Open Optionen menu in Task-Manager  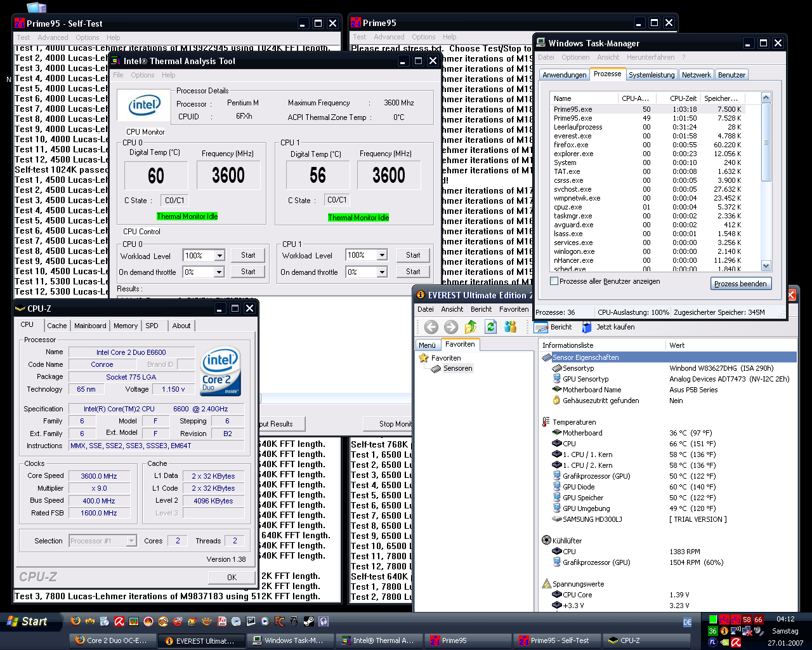click(575, 57)
